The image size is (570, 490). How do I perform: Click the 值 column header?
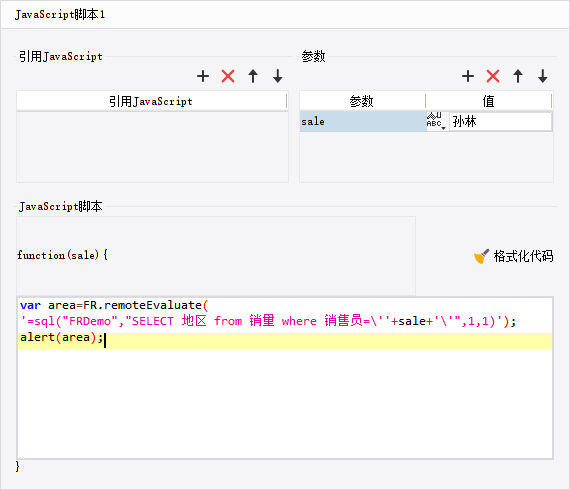coord(489,101)
